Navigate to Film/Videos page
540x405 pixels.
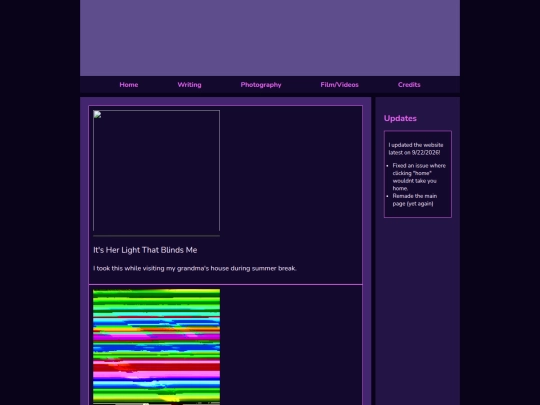pyautogui.click(x=339, y=85)
